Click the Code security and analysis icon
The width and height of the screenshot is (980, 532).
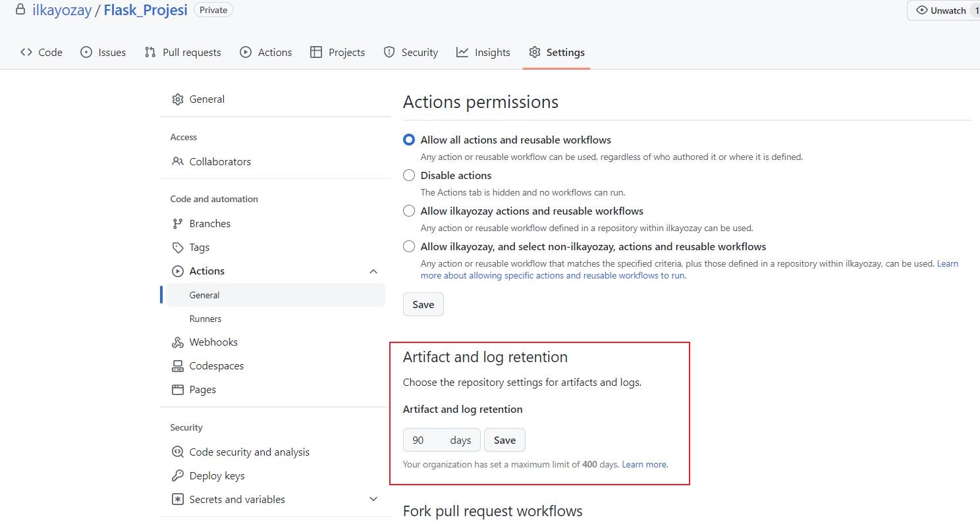pyautogui.click(x=177, y=452)
